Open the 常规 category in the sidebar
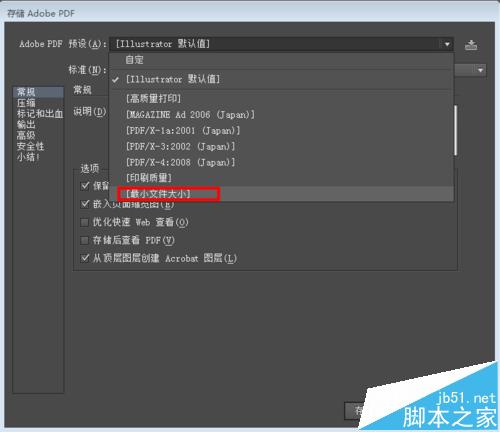 38,92
